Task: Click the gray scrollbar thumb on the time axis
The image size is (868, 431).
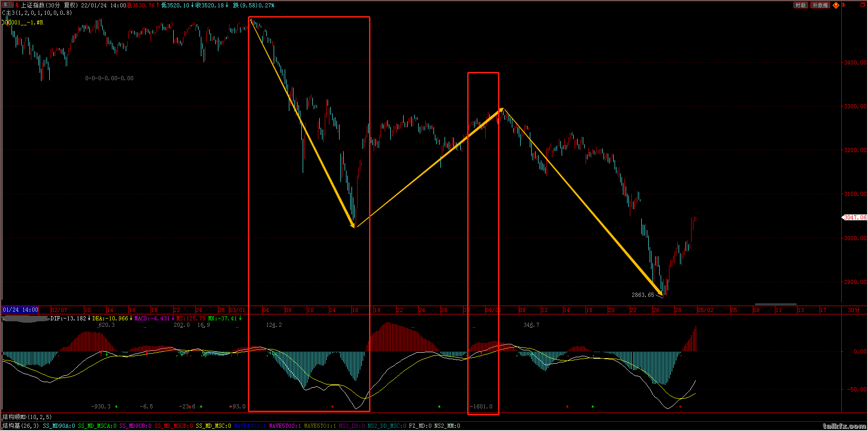Action: 775,304
